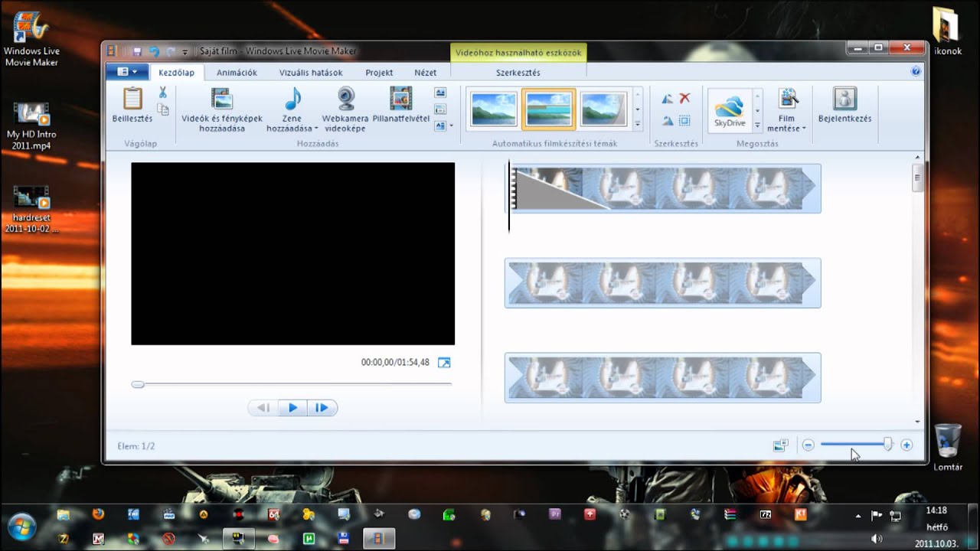The width and height of the screenshot is (980, 551).
Task: Expand the Zene hozzáadása dropdown arrow
Action: (x=315, y=129)
